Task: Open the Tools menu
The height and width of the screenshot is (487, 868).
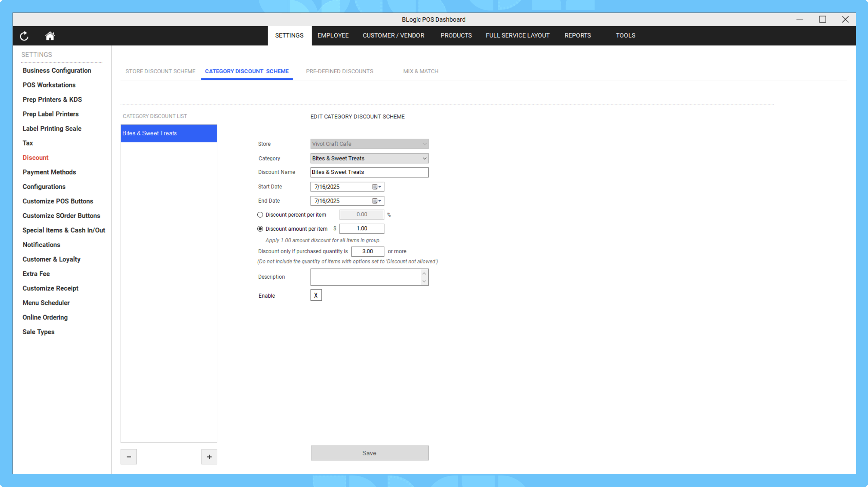Action: pos(626,35)
